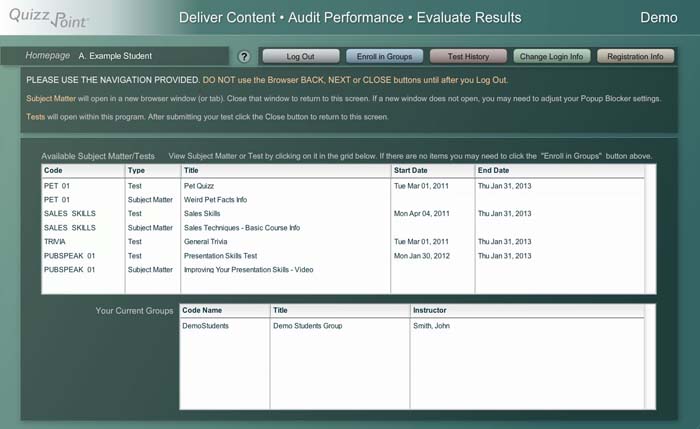Click vertical scrollbar of groups grid
The image size is (700, 429).
click(650, 357)
